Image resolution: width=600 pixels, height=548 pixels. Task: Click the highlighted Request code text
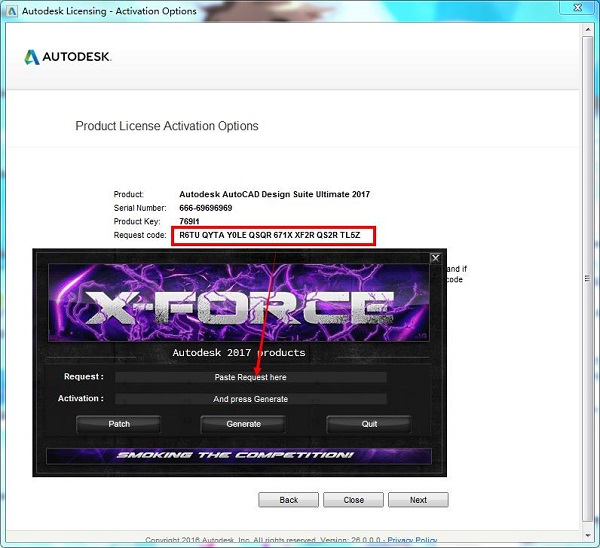point(273,236)
